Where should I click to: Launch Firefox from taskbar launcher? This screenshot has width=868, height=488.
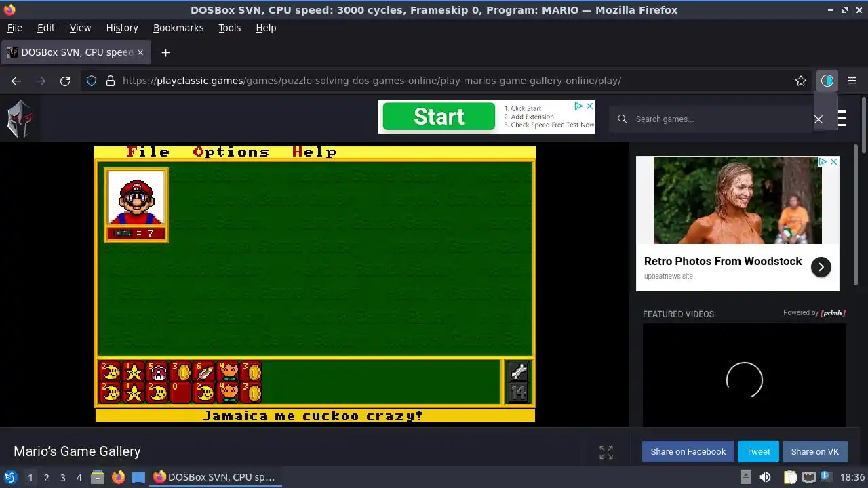(x=118, y=477)
